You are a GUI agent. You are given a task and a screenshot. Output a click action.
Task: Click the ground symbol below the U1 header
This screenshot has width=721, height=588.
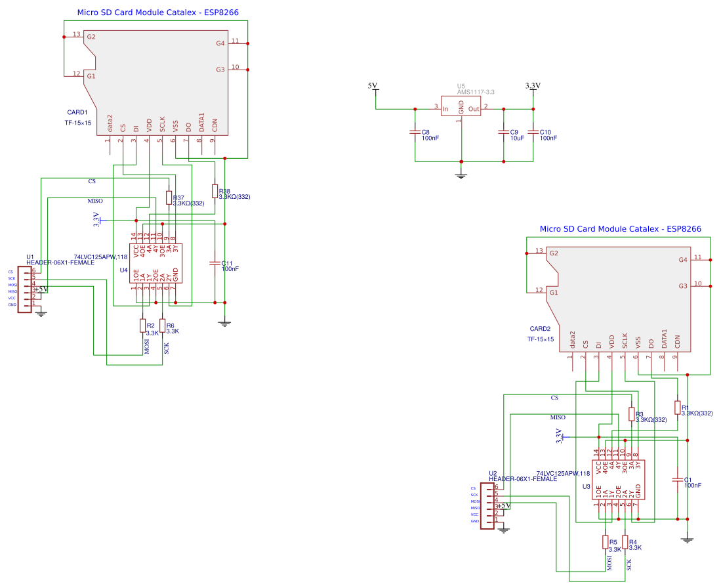(41, 314)
